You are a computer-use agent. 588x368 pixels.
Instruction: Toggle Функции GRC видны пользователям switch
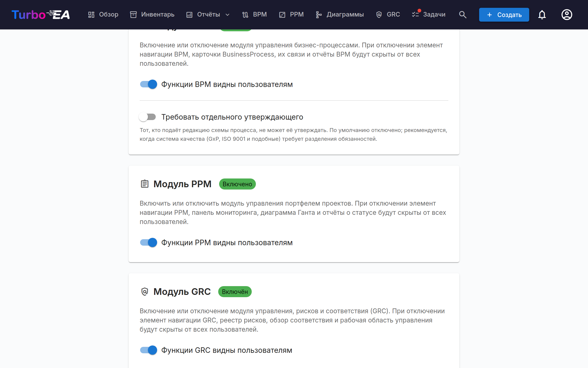pyautogui.click(x=148, y=350)
